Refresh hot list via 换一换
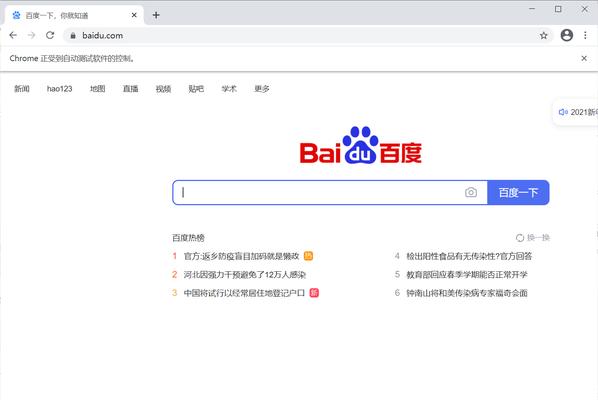The image size is (598, 400). click(532, 238)
